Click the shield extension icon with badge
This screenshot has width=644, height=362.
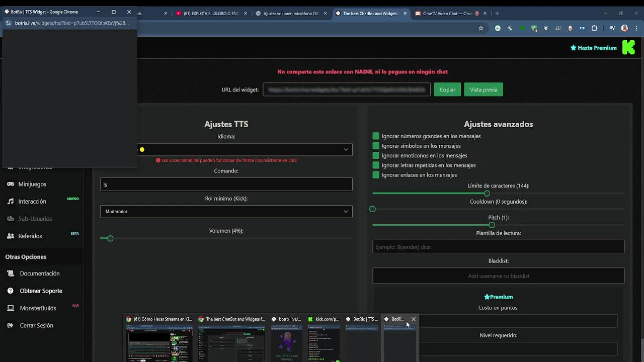[x=534, y=29]
